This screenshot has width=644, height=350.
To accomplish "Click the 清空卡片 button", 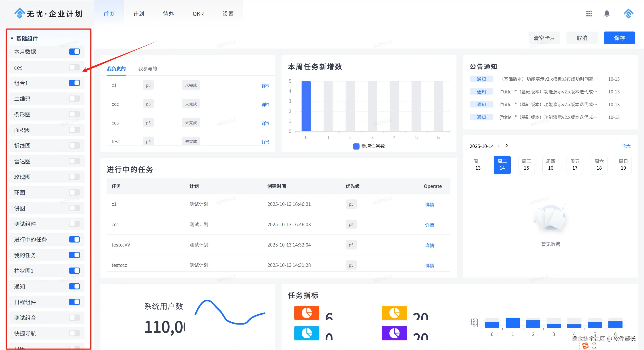I will coord(544,38).
